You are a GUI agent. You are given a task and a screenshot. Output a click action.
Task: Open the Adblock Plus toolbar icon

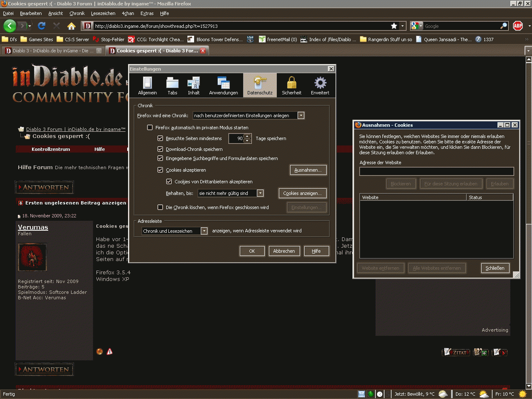click(517, 25)
